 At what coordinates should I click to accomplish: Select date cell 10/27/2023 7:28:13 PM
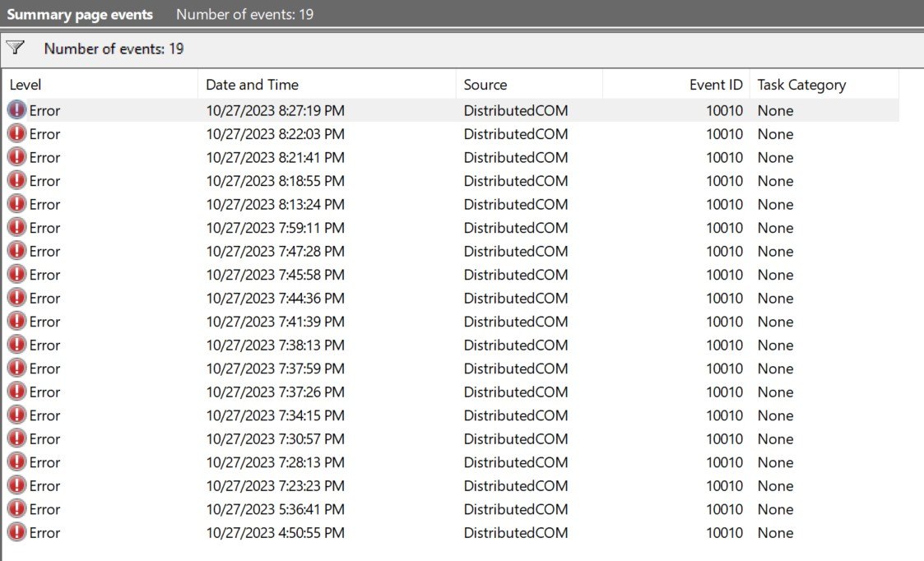click(275, 462)
